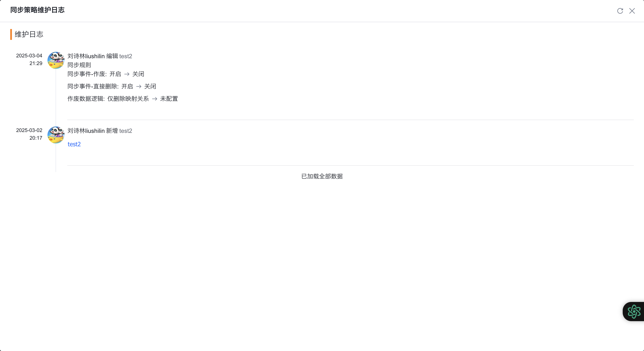
Task: Click the 维护日志 section heading
Action: [29, 34]
